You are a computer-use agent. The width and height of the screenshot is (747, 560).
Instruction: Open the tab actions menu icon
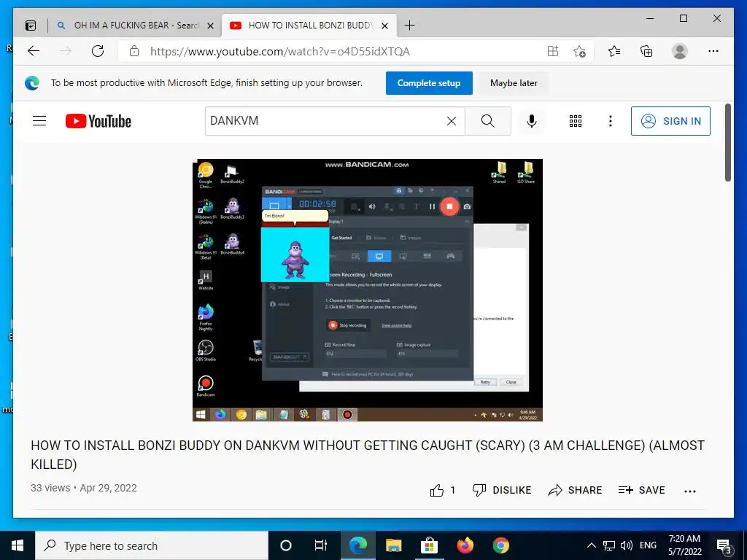click(x=31, y=26)
